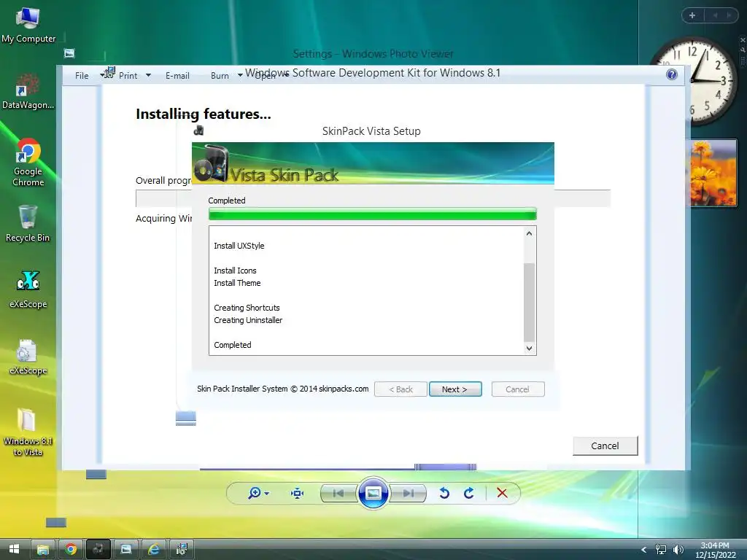Click 'Install Icons' log line

click(235, 271)
